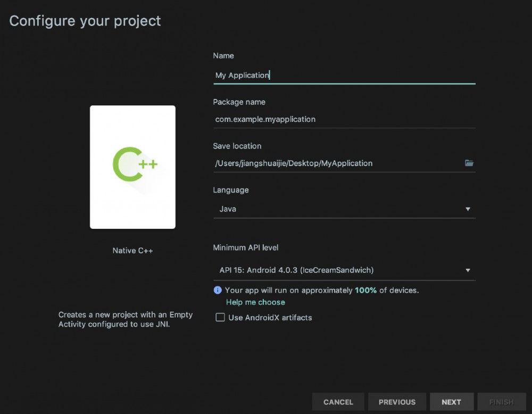This screenshot has height=414, width=532.
Task: Click the Configure your project heading
Action: pyautogui.click(x=85, y=21)
